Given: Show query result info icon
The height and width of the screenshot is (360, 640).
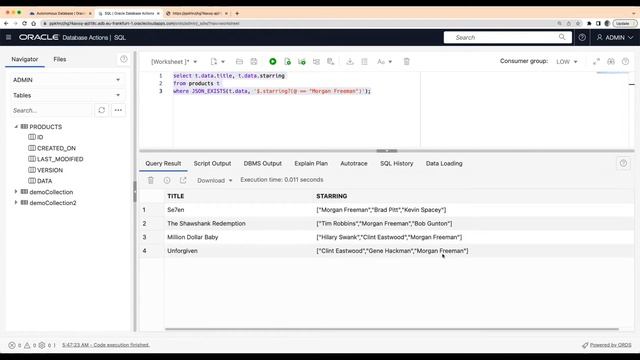Looking at the screenshot, I should point(167,180).
